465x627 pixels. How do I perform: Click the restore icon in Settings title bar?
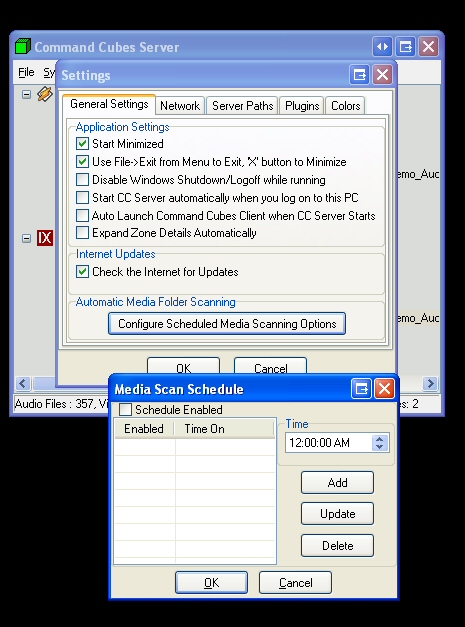point(359,74)
